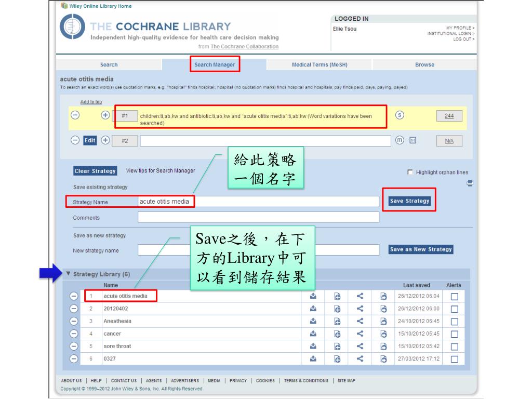
Task: Open INSTITUTIONAL LOGIN link
Action: click(451, 34)
